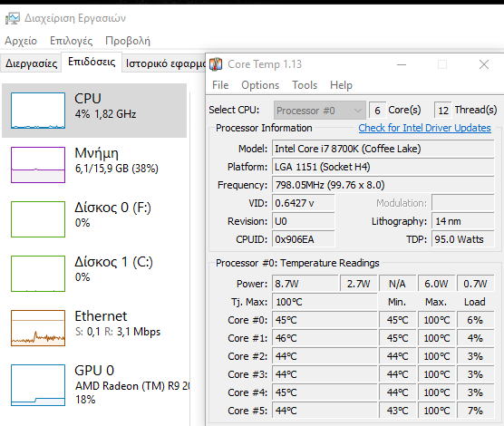Select the Ethernet graph thumbnail
The image size is (504, 426).
[38, 328]
